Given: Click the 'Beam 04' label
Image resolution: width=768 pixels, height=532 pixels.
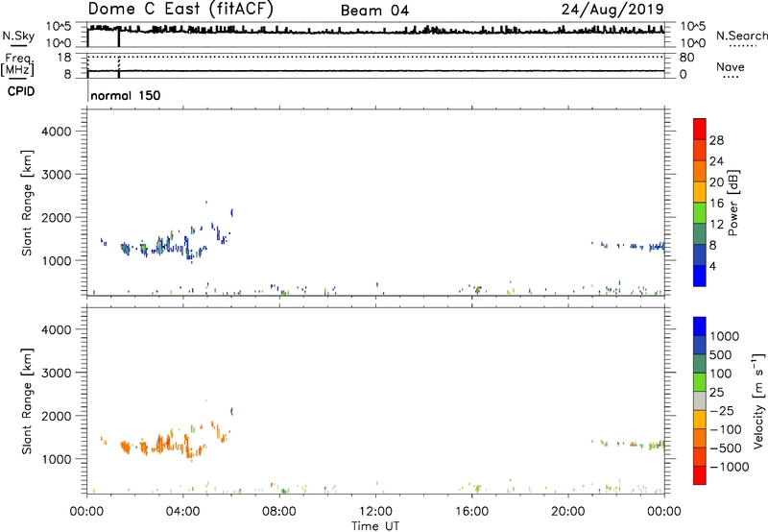Looking at the screenshot, I should click(374, 11).
